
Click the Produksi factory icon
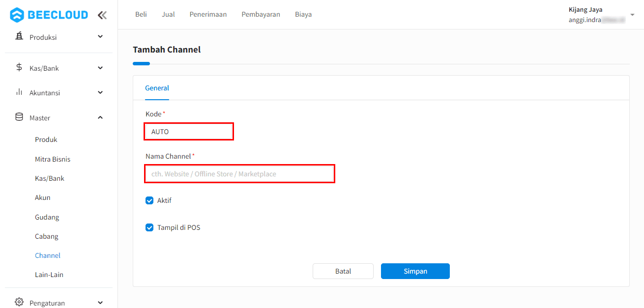(19, 37)
